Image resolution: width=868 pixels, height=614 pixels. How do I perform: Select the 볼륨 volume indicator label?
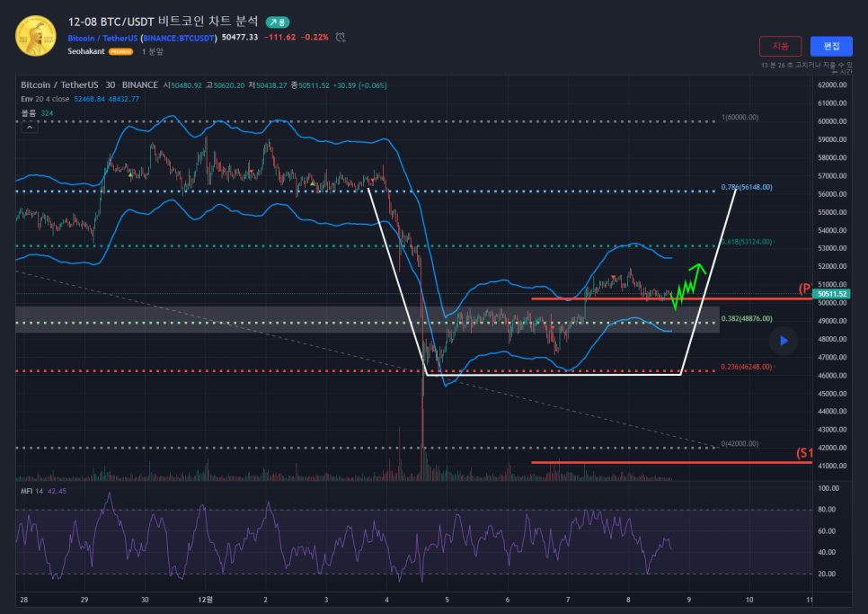[28, 113]
